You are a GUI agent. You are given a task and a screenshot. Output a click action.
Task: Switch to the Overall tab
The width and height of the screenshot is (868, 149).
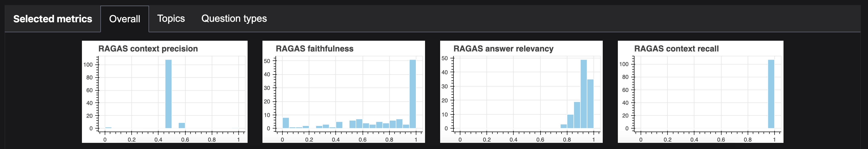[125, 19]
